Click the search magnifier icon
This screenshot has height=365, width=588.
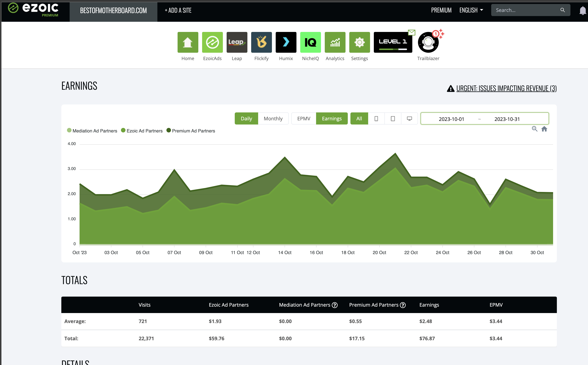pos(563,10)
